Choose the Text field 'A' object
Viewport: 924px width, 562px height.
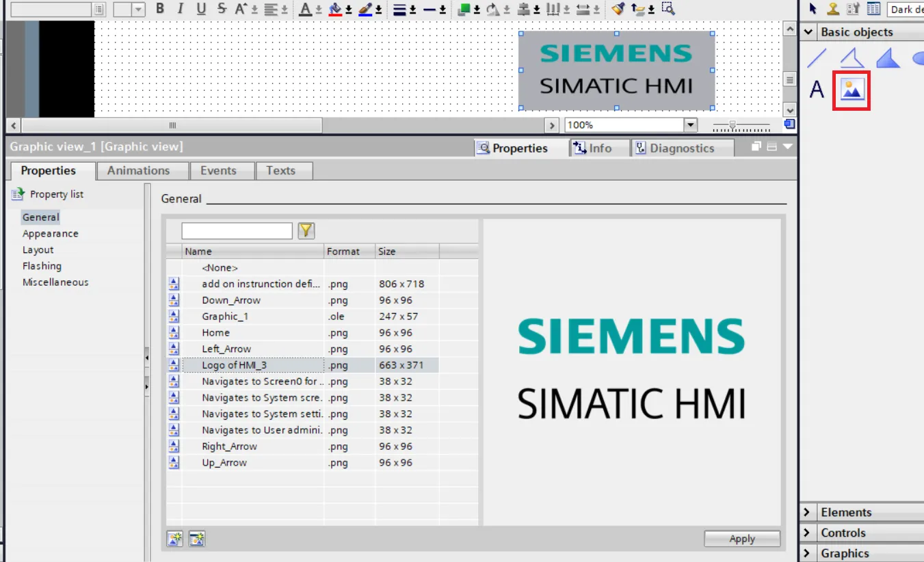pos(817,90)
